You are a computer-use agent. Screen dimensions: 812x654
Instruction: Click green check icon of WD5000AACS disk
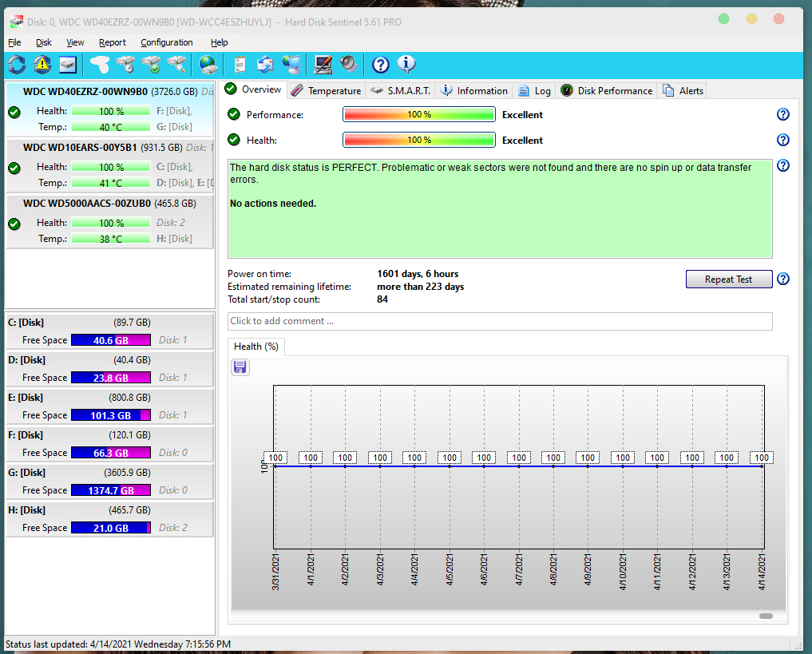[x=14, y=224]
